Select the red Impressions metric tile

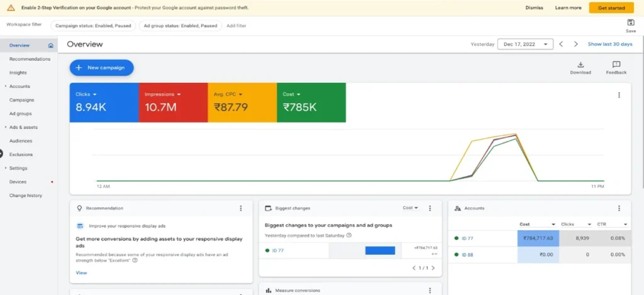coord(172,103)
